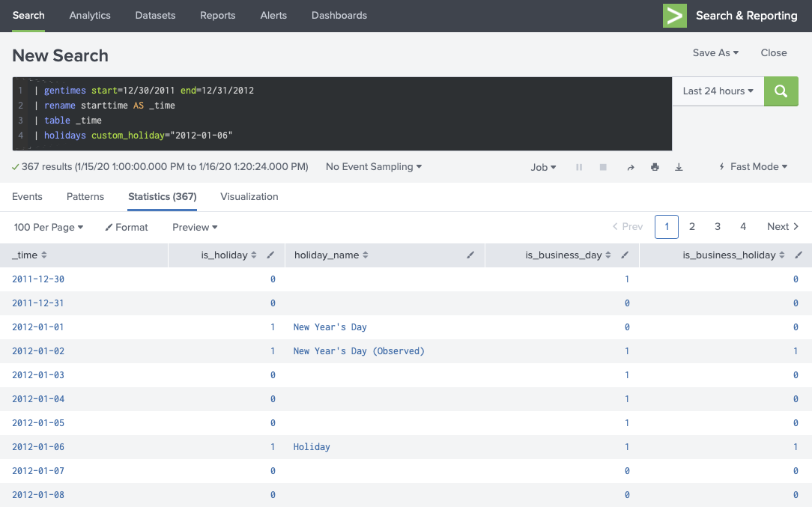Viewport: 812px width, 507px height.
Task: Go to the Alerts nav item
Action: pyautogui.click(x=273, y=16)
